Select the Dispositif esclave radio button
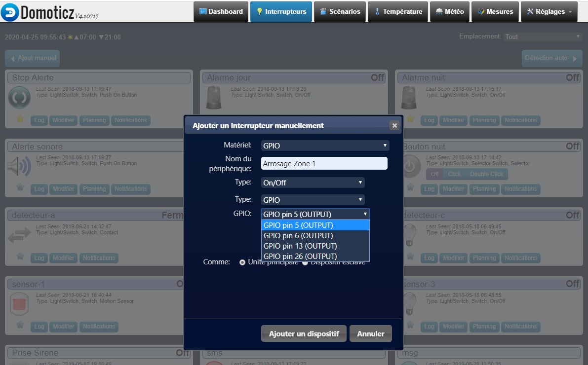The width and height of the screenshot is (588, 365). [305, 262]
